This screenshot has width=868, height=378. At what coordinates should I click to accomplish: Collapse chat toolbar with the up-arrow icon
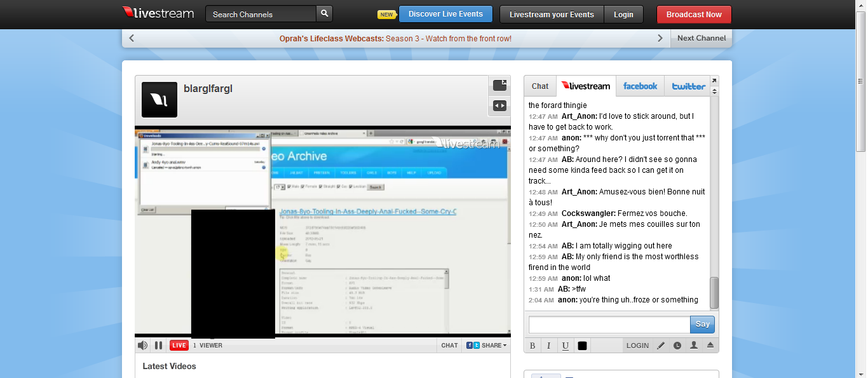click(710, 346)
